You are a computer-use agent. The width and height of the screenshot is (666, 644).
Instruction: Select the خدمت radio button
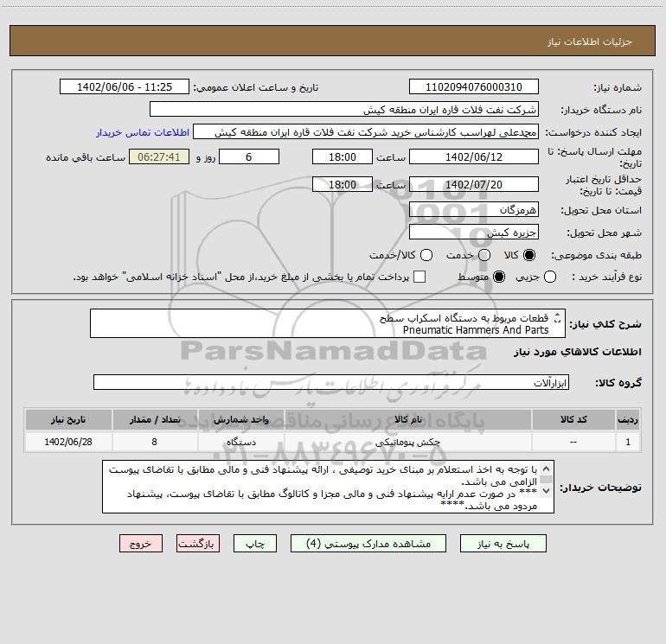click(484, 255)
